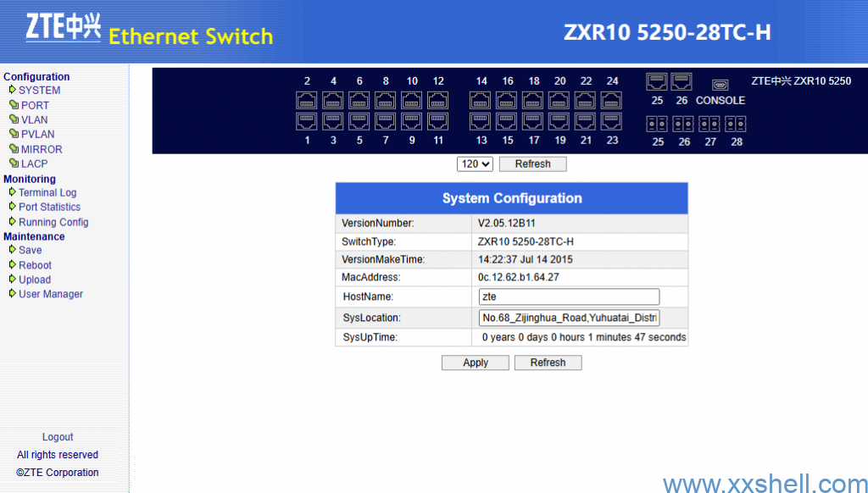The width and height of the screenshot is (868, 493).
Task: Open PVLAN settings from the sidebar icon
Action: pos(14,134)
